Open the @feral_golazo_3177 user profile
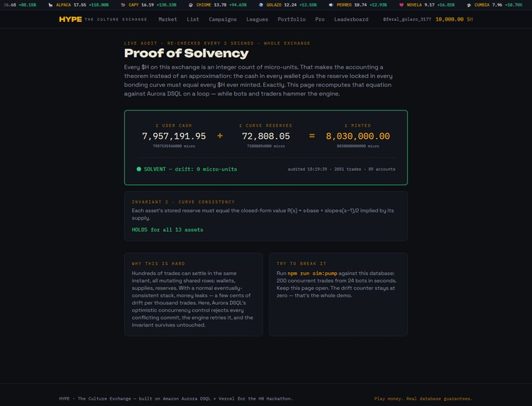532x406 pixels. (x=407, y=19)
